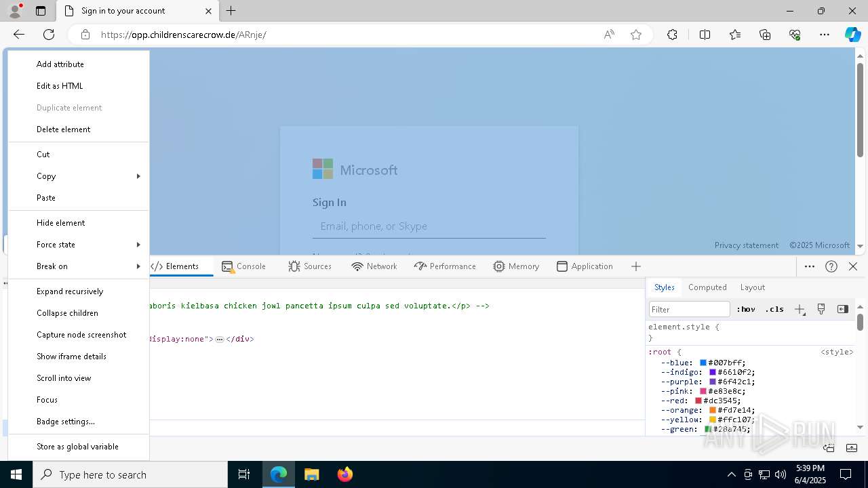This screenshot has width=868, height=488.
Task: Add page to favorites star icon
Action: [x=636, y=35]
